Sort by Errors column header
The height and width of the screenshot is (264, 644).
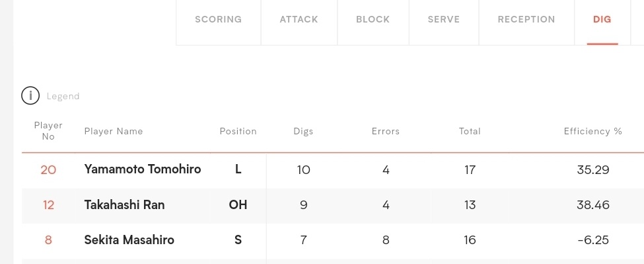pos(386,131)
